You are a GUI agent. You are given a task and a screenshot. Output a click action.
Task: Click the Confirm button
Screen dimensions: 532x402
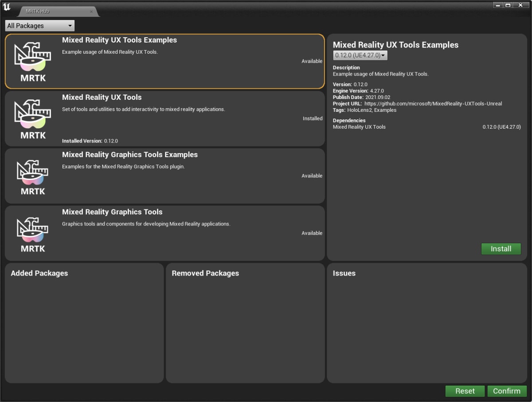point(507,391)
